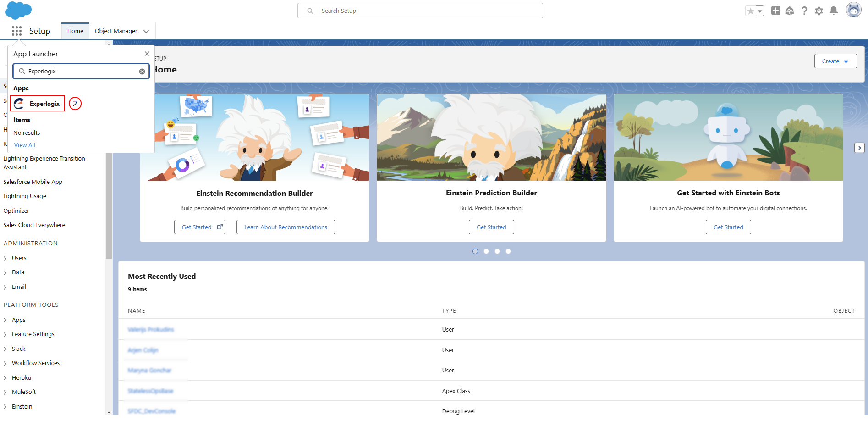
Task: Click the App Launcher search field
Action: coord(81,72)
